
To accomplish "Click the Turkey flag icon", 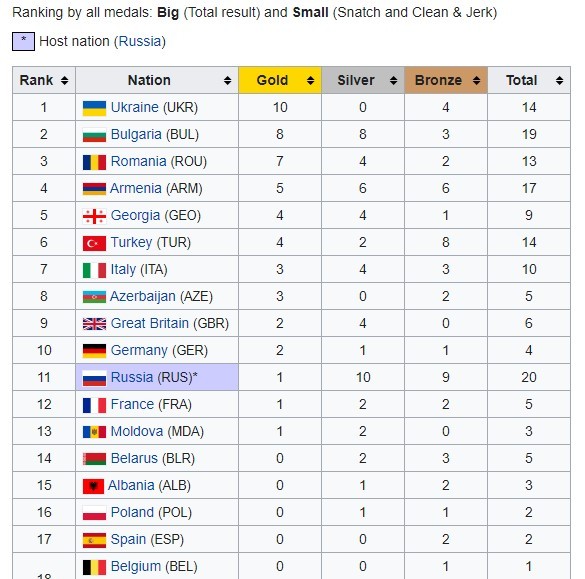I will [94, 243].
